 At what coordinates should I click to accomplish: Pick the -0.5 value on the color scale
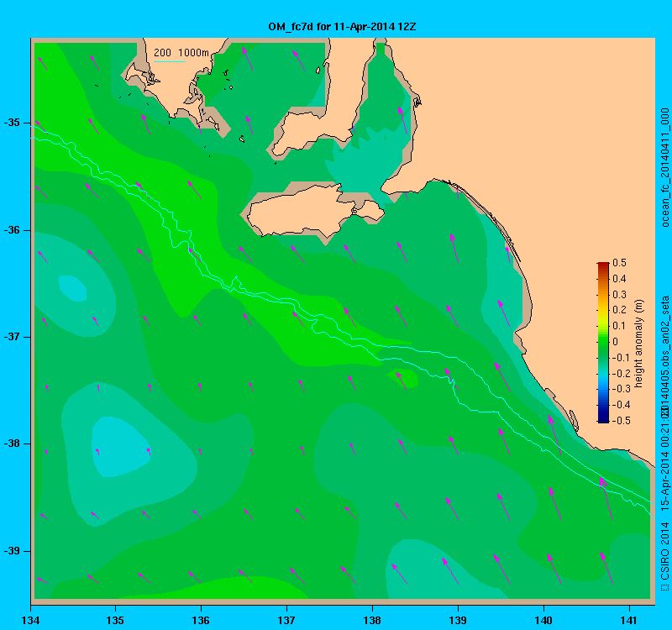[x=620, y=421]
